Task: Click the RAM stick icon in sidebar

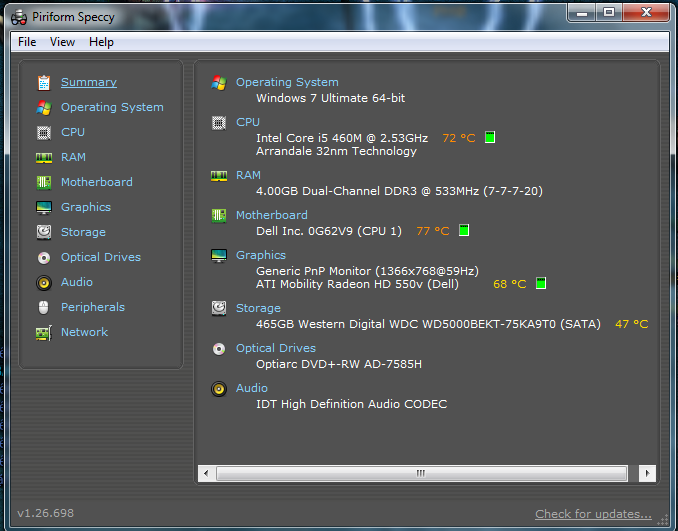Action: coord(44,158)
